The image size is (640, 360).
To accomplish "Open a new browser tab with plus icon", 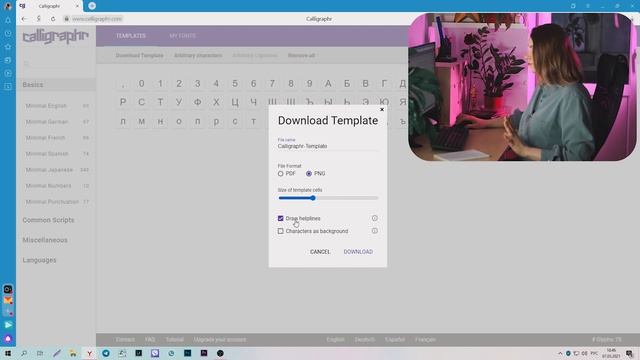I will pos(92,6).
